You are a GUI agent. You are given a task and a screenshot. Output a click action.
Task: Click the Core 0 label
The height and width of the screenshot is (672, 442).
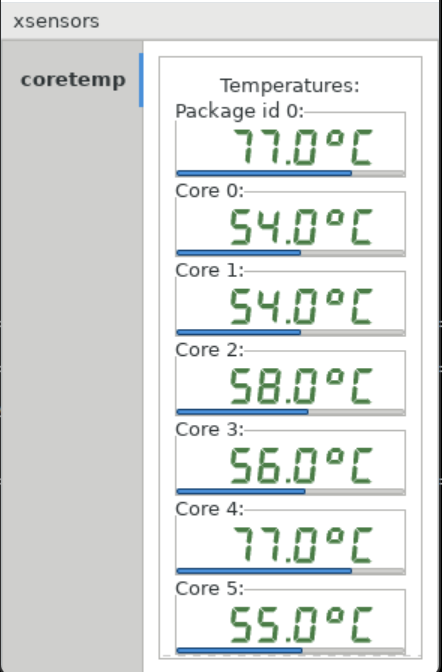(210, 191)
